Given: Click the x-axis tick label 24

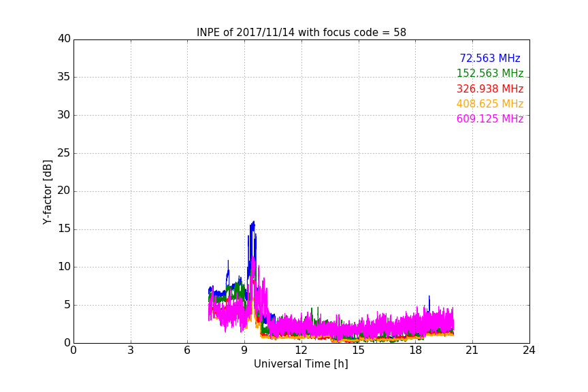Looking at the screenshot, I should point(529,350).
